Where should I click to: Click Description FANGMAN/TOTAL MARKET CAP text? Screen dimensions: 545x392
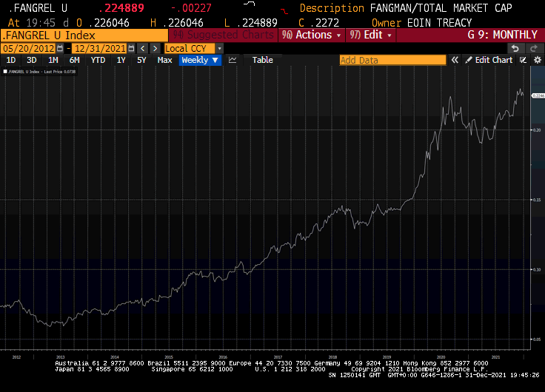[406, 8]
